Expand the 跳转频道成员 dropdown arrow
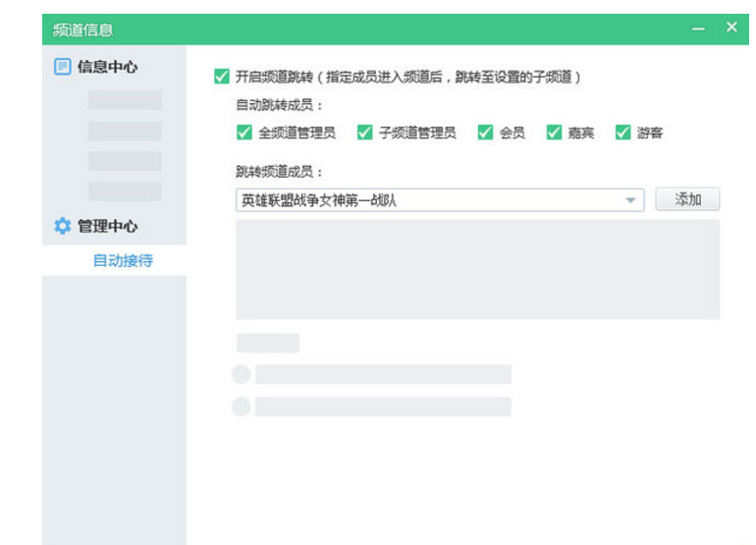756x545 pixels. coord(630,200)
